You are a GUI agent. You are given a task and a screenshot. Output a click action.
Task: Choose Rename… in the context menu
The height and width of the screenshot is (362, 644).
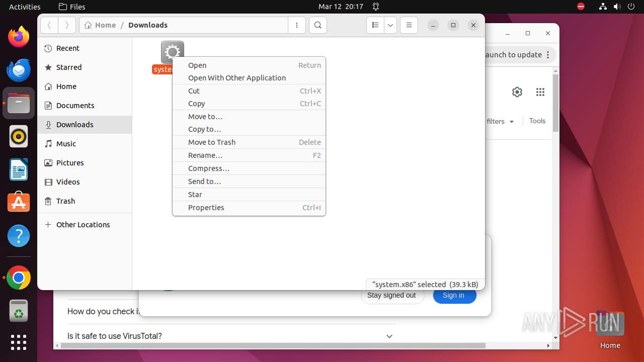(x=249, y=155)
